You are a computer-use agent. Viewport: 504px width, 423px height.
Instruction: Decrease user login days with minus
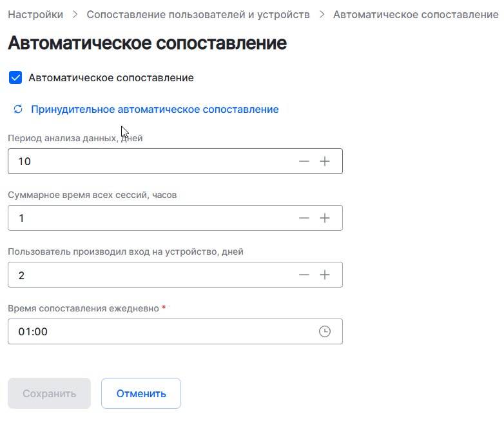pos(304,275)
